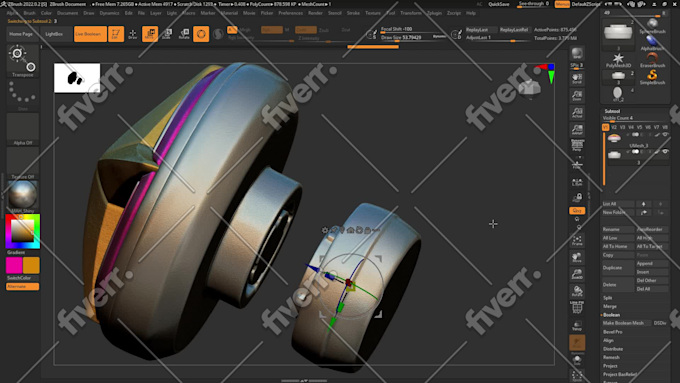The height and width of the screenshot is (383, 680).
Task: Click the Zoom canvas icon
Action: 577,95
